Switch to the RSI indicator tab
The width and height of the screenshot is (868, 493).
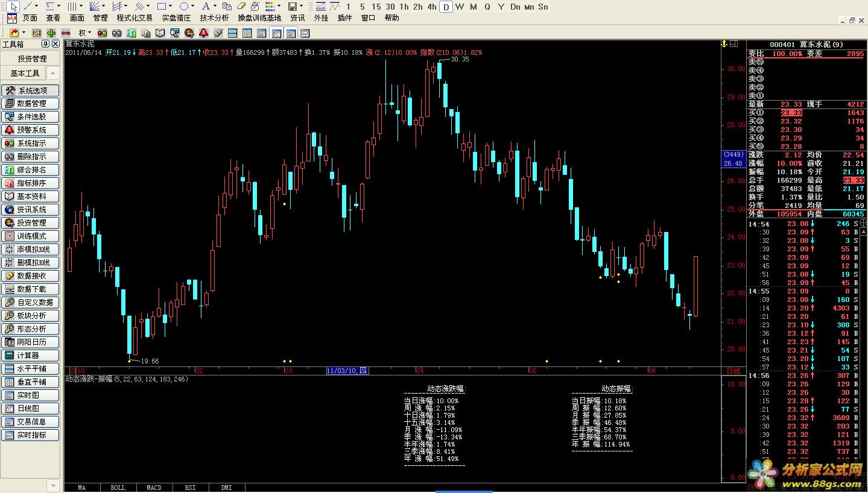tap(190, 488)
